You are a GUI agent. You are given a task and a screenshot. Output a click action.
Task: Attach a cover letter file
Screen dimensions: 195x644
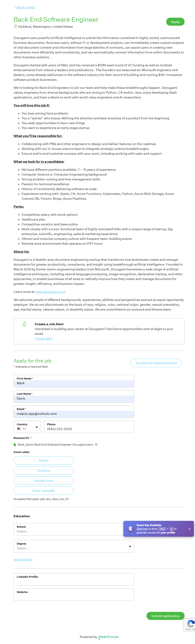[44, 460]
